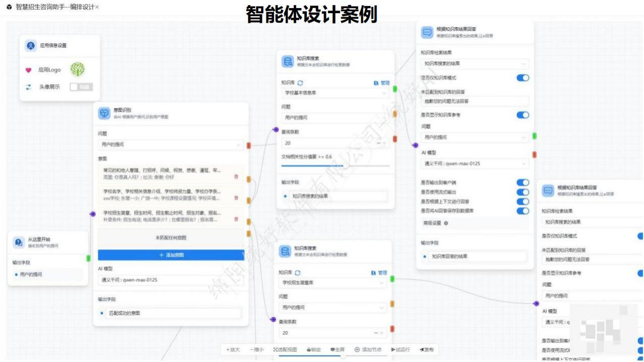The height and width of the screenshot is (362, 644).
Task: Click the 添加意图 button
Action: (171, 255)
